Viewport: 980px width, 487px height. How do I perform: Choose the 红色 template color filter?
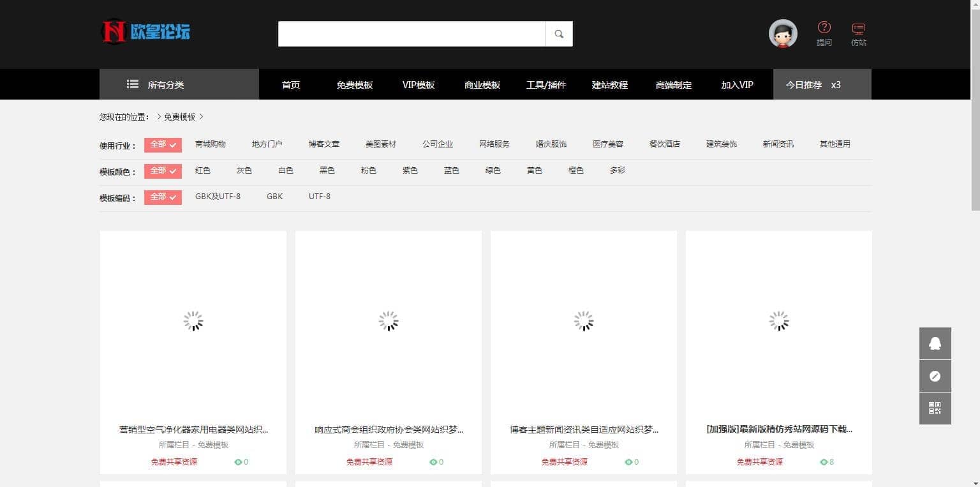point(203,170)
